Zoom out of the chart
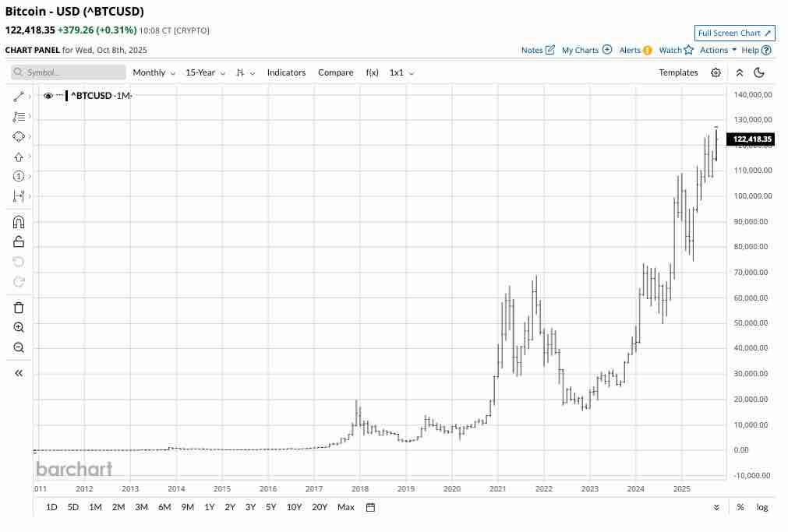Viewport: 788px width, 532px height. click(x=19, y=347)
